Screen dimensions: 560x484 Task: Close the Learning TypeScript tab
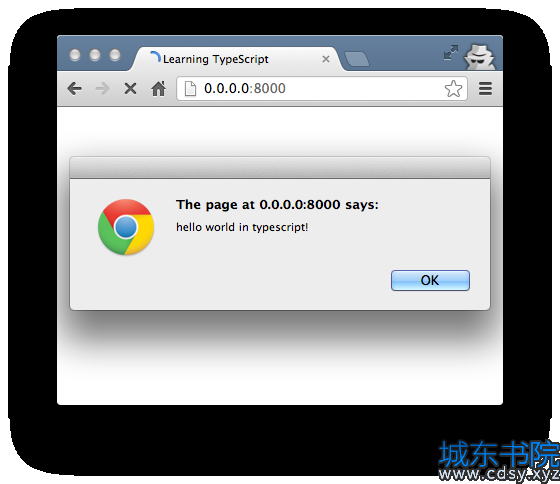pyautogui.click(x=326, y=59)
